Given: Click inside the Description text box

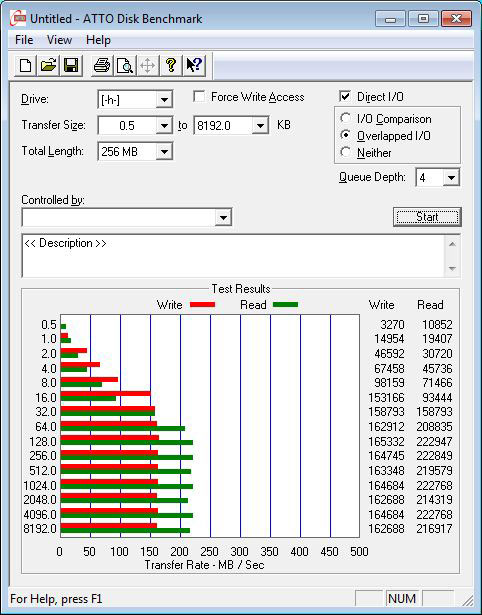Looking at the screenshot, I should pos(234,256).
